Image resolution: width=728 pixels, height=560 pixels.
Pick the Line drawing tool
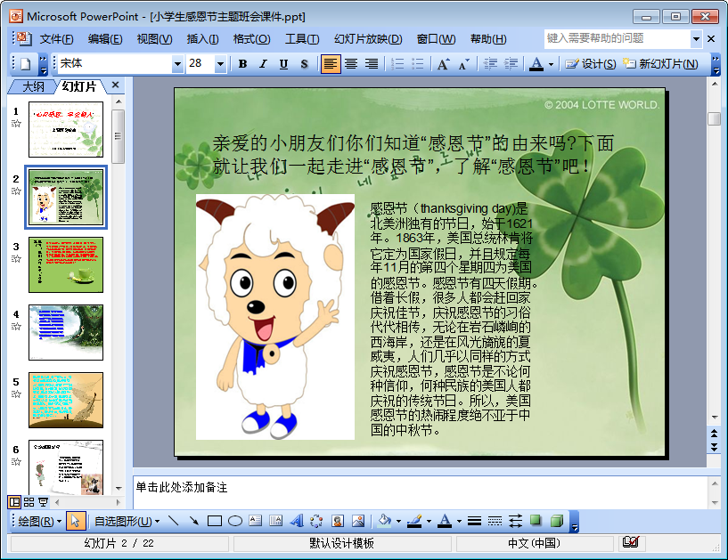point(174,521)
